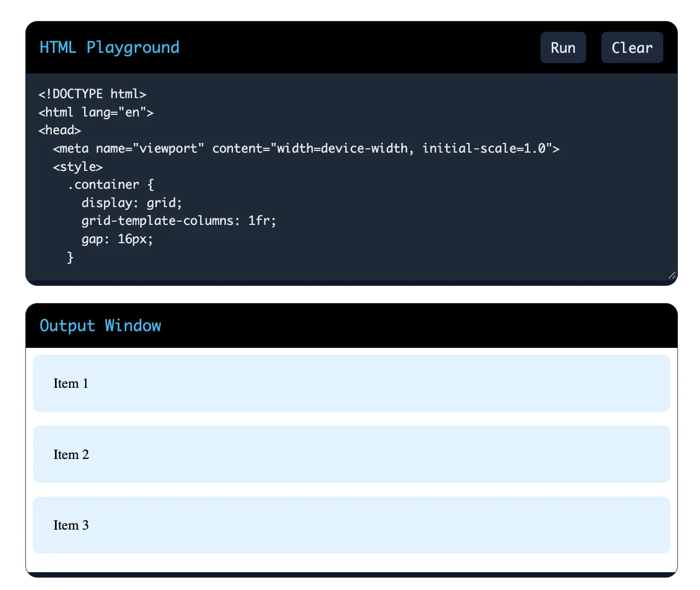Click the .container selector line
The height and width of the screenshot is (590, 700).
[111, 184]
